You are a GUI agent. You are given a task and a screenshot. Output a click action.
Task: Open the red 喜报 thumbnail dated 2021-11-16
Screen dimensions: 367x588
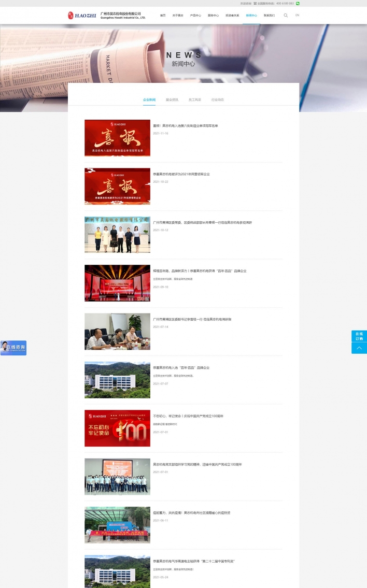tap(117, 138)
